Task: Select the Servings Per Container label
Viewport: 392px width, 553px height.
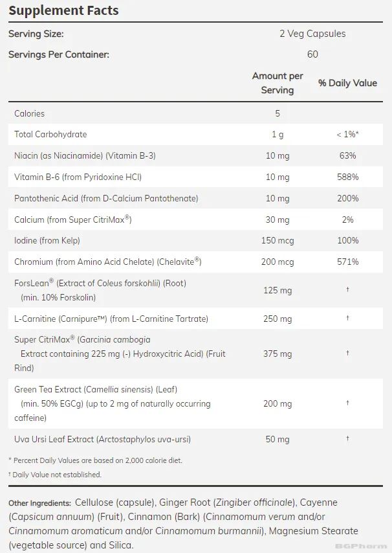Action: pos(59,54)
